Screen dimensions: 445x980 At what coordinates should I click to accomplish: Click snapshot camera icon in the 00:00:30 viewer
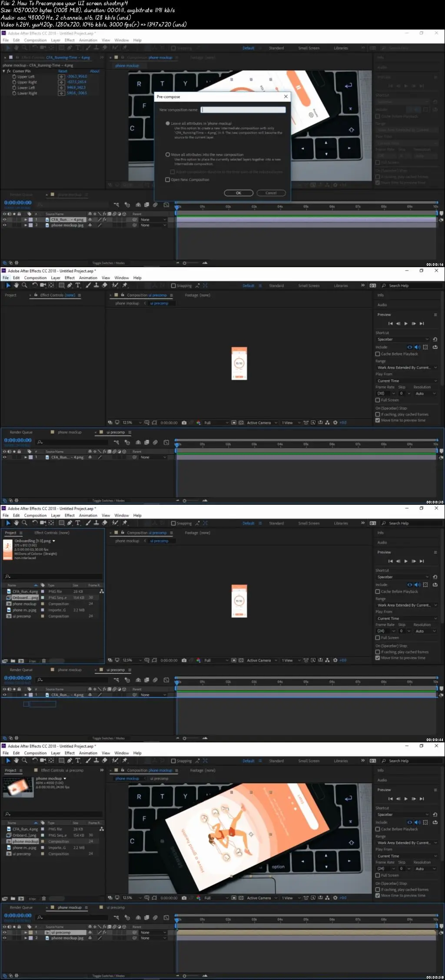(184, 423)
